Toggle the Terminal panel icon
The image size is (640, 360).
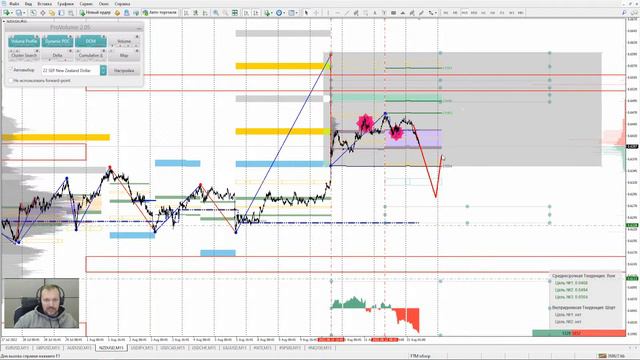click(61, 13)
